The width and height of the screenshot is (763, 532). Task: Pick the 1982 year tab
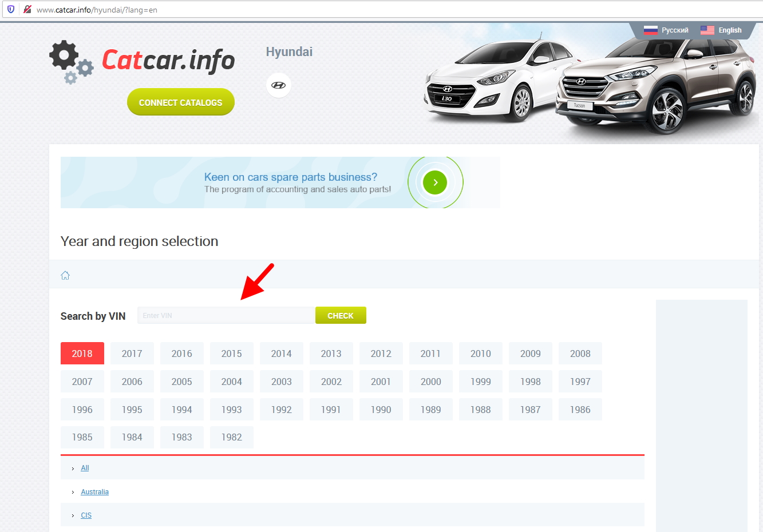(231, 437)
